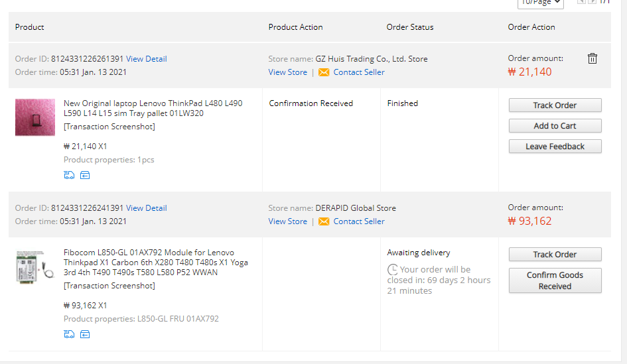This screenshot has height=364, width=627.
Task: Click the return arrow icon under the Fibocom module
Action: click(x=85, y=334)
